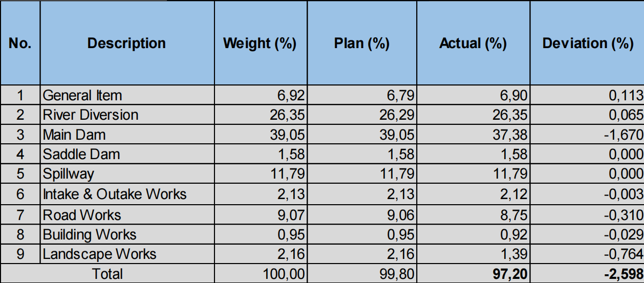Viewport: 644px width, 283px height.
Task: Select the Deviation (%) header cell
Action: click(x=587, y=43)
